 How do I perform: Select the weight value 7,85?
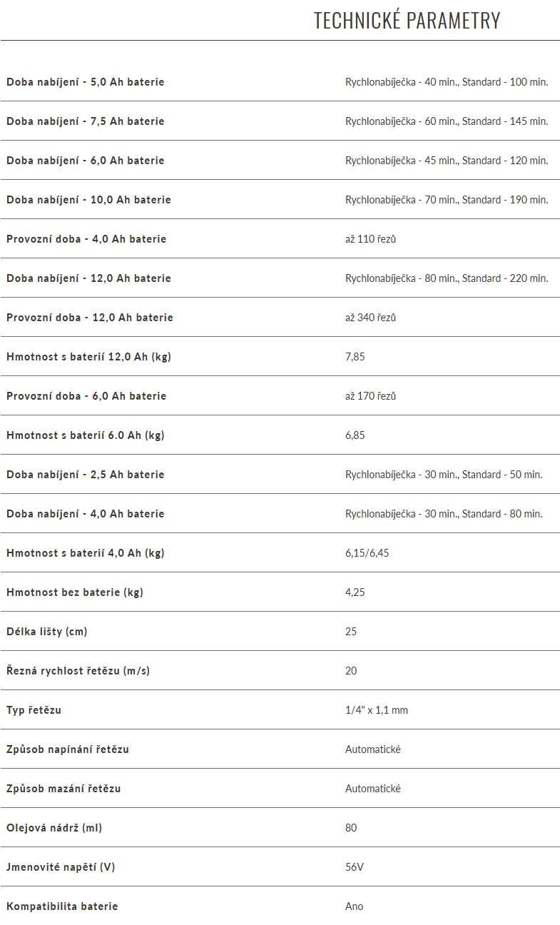click(x=355, y=357)
